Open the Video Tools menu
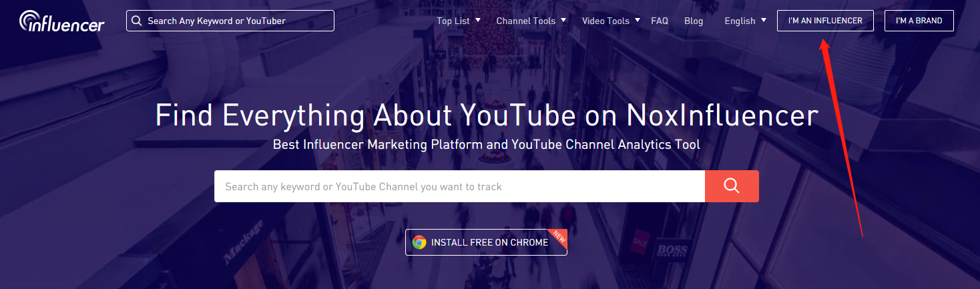 (x=605, y=21)
